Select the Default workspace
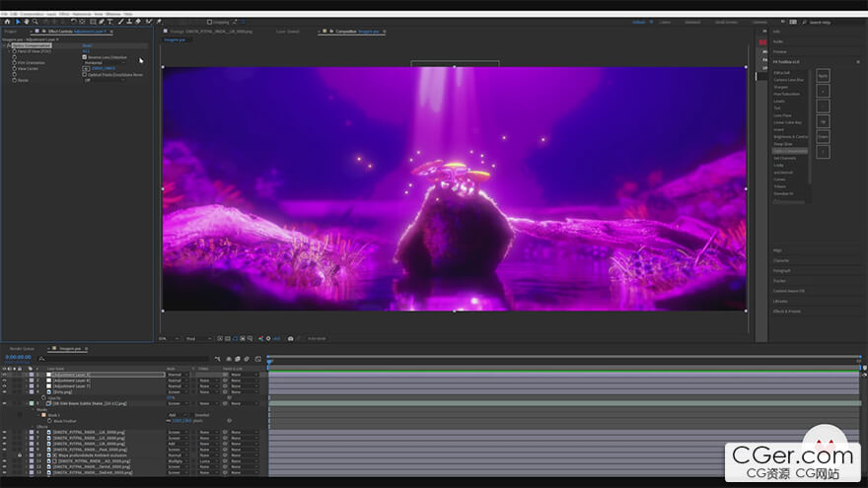Screen dimensions: 868x488 click(639, 22)
